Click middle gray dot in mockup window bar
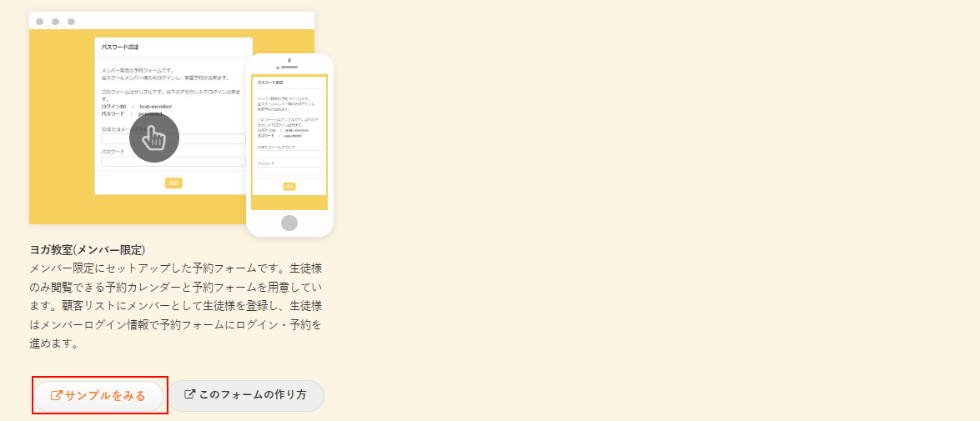 (55, 22)
